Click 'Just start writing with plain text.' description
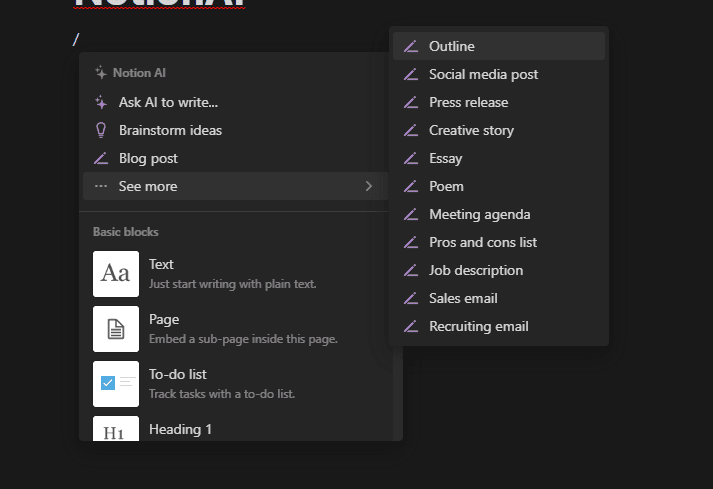Viewport: 713px width, 489px height. pyautogui.click(x=232, y=284)
